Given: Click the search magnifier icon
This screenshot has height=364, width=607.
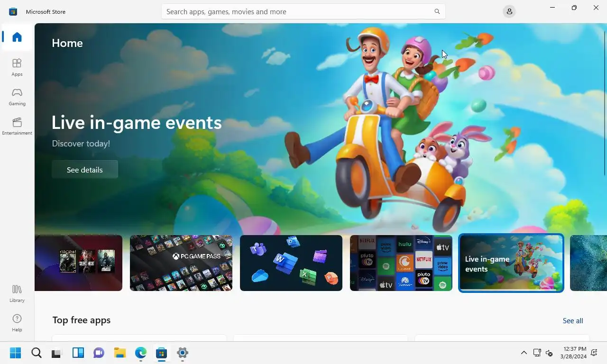Looking at the screenshot, I should (437, 11).
